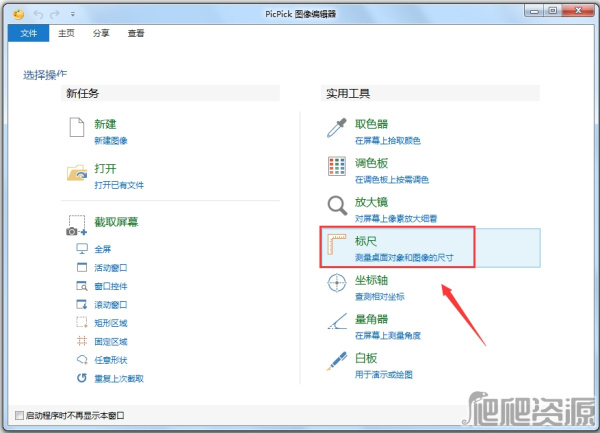Click 打开已有文件 description text
The width and height of the screenshot is (600, 433).
pyautogui.click(x=119, y=185)
